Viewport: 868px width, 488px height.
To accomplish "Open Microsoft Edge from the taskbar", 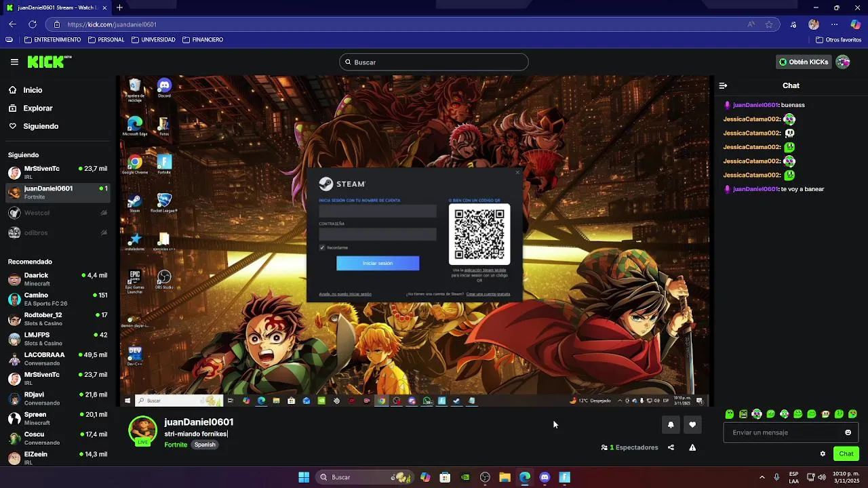I will [525, 477].
